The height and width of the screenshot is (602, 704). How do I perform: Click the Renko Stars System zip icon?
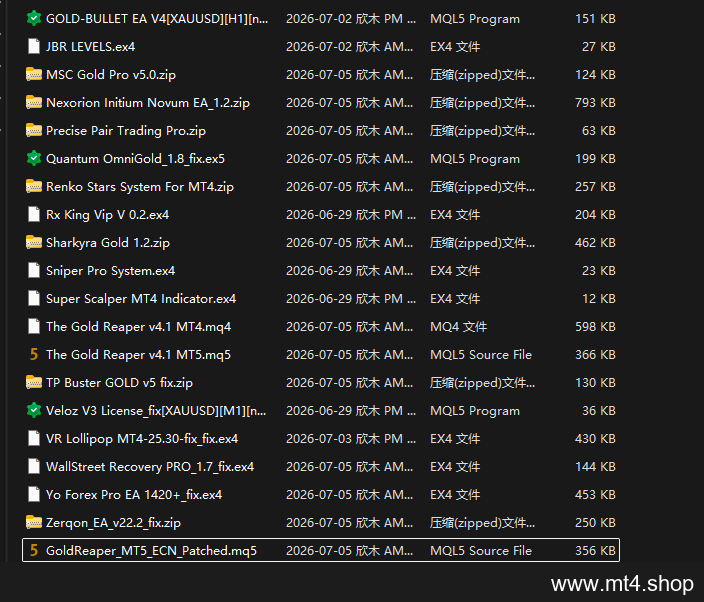(34, 186)
